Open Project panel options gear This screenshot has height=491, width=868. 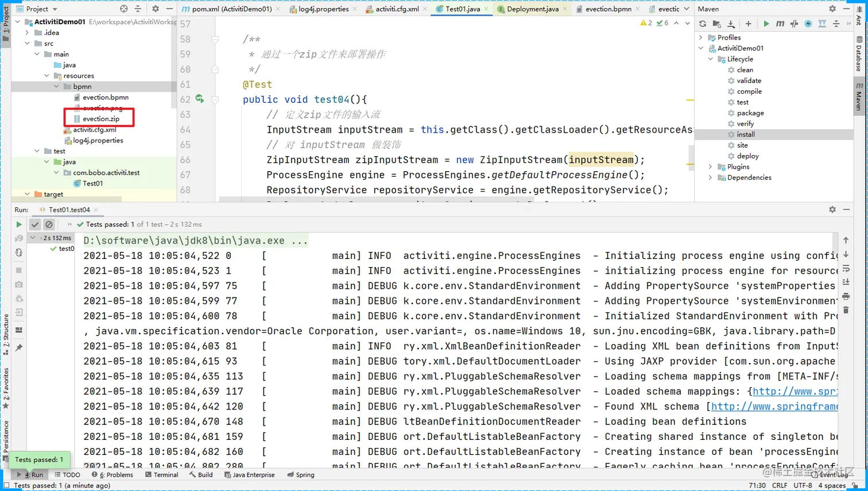pos(155,9)
